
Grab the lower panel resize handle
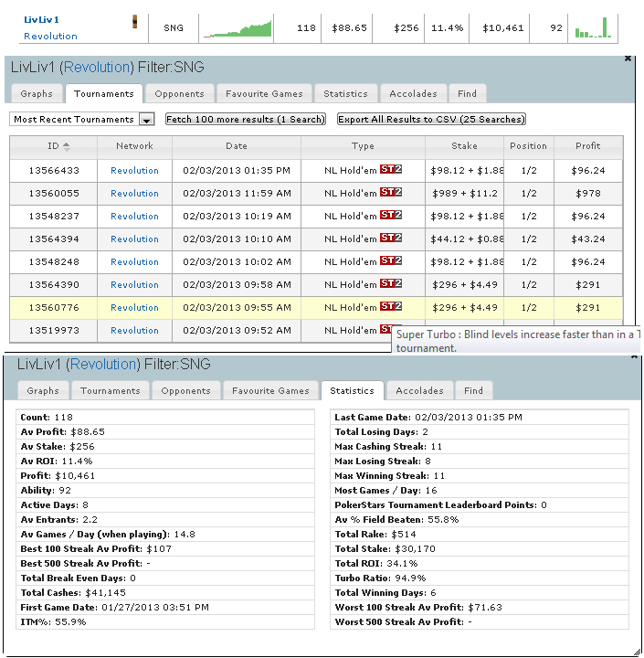636,651
